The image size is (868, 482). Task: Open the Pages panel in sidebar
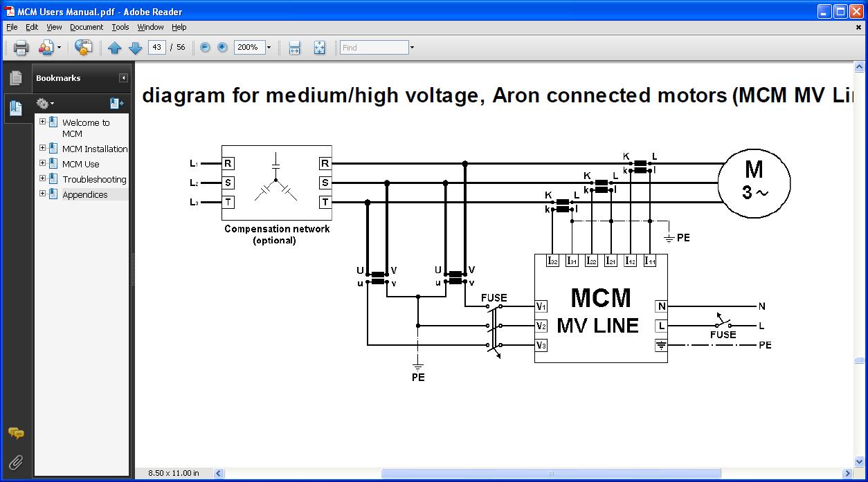[x=16, y=79]
